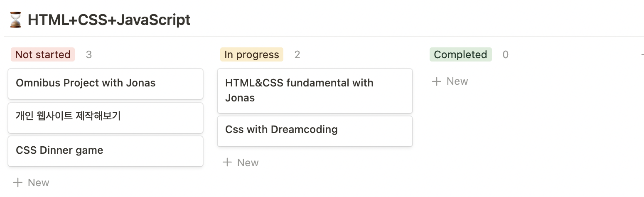This screenshot has height=197, width=644.
Task: Click the New label in the Not started column
Action: click(39, 182)
